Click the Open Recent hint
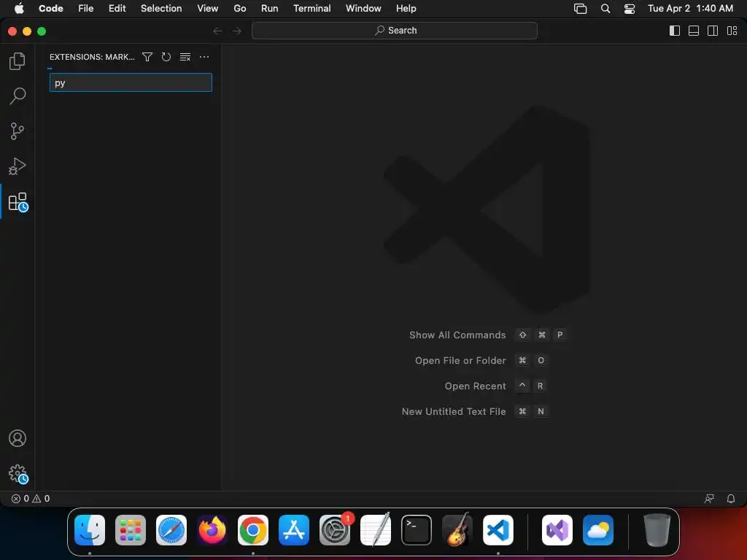This screenshot has width=747, height=560. [475, 386]
